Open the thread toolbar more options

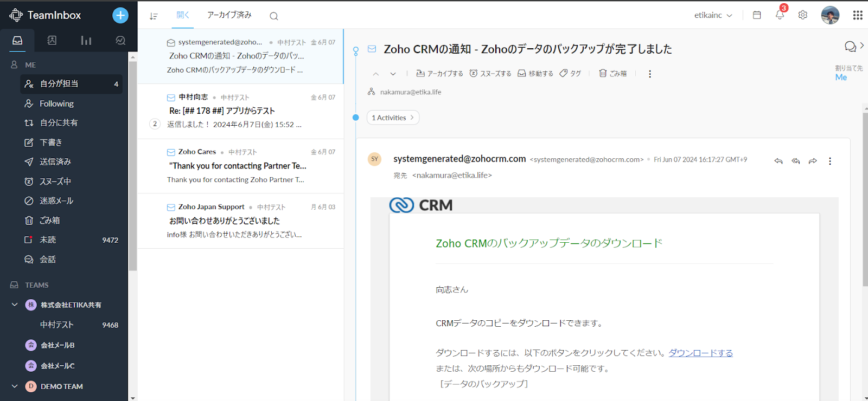click(x=650, y=74)
